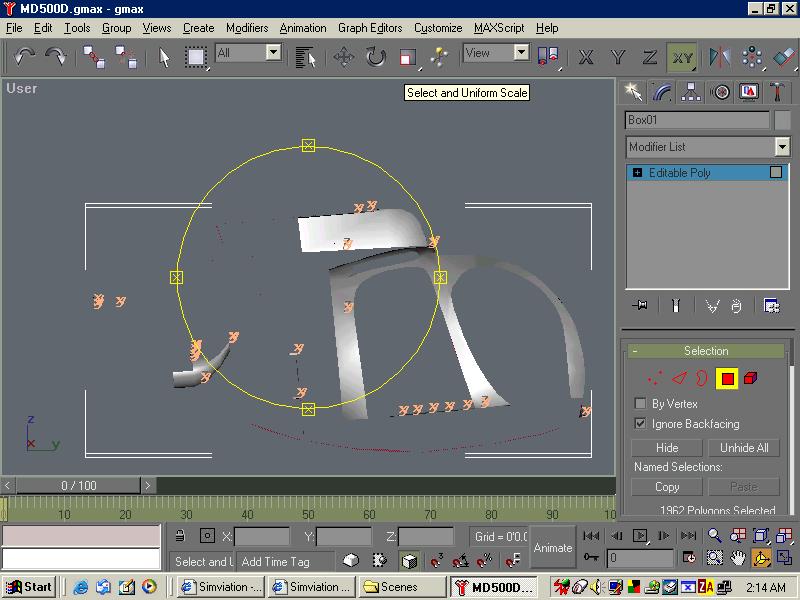The width and height of the screenshot is (800, 600).
Task: Select the Select Object arrow tool
Action: pos(165,57)
